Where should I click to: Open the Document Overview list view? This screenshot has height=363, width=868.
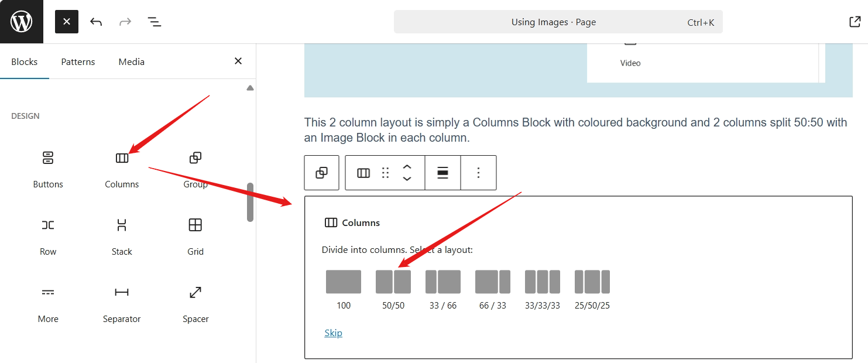click(155, 22)
